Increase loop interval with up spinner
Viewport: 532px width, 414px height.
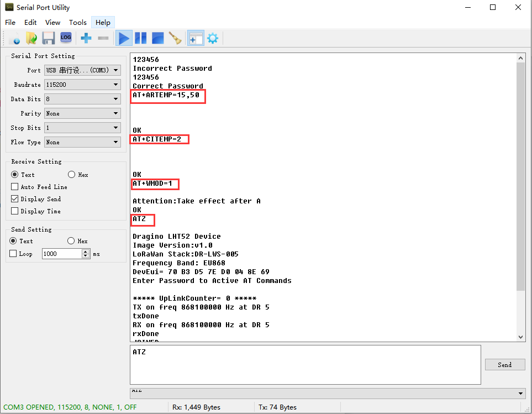pos(86,251)
